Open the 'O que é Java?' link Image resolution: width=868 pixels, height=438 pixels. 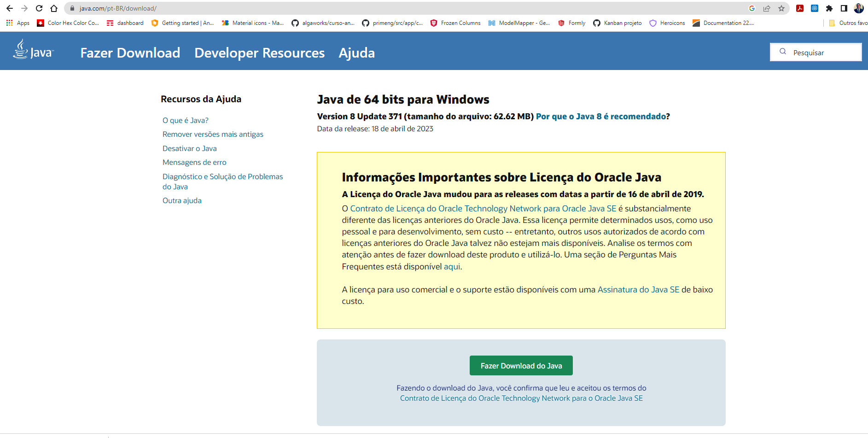click(x=186, y=120)
